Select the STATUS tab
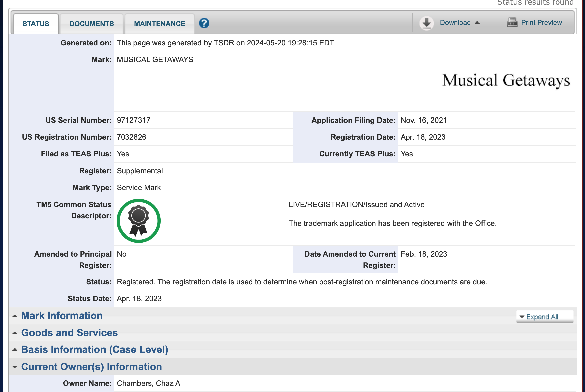Image resolution: width=585 pixels, height=392 pixels. (x=36, y=23)
